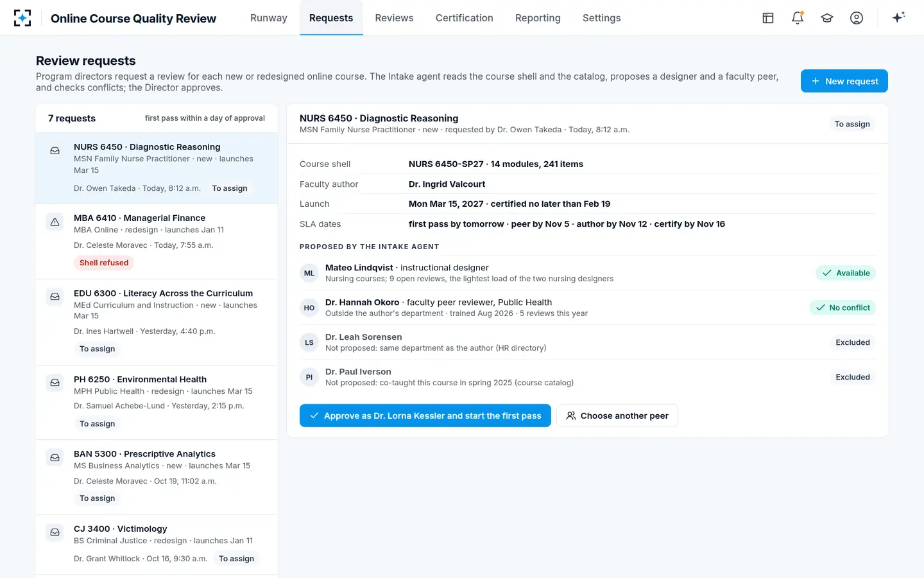Click the Available status for Mateo Lindqvist
This screenshot has height=578, width=924.
pos(846,273)
